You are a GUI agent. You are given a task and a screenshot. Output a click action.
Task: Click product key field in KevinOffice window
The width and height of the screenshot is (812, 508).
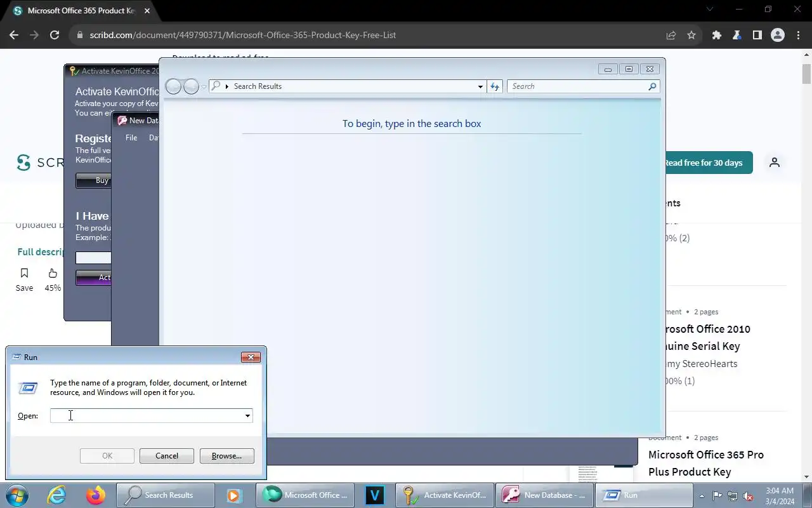pyautogui.click(x=93, y=258)
